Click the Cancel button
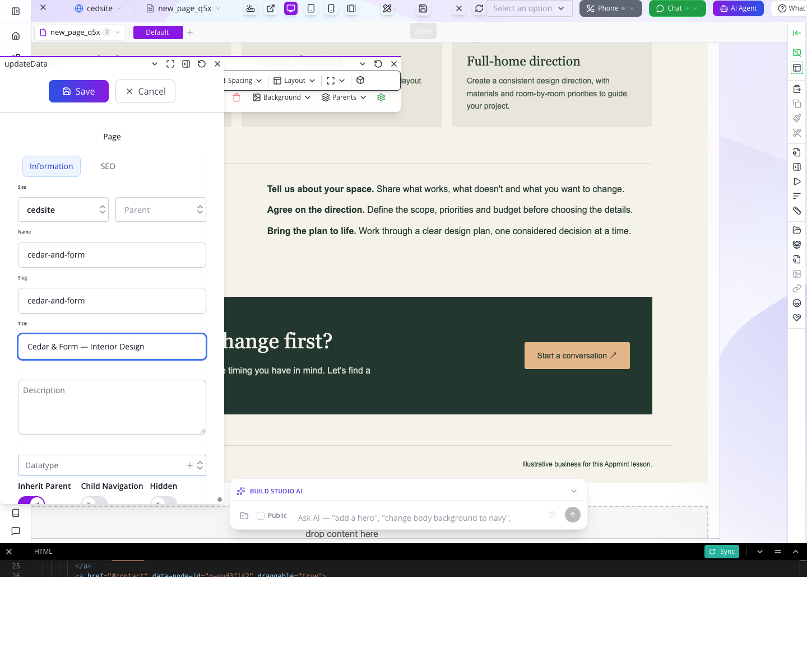 145,91
